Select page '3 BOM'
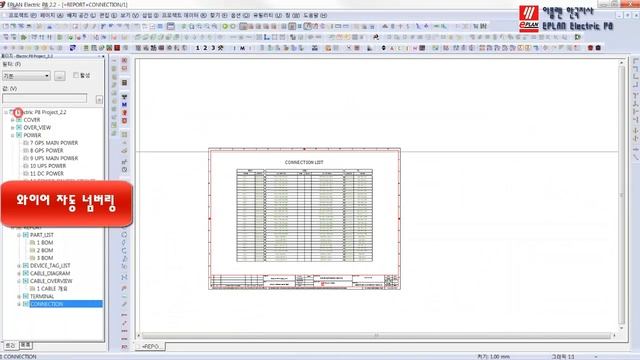The width and height of the screenshot is (640, 360). (45, 258)
